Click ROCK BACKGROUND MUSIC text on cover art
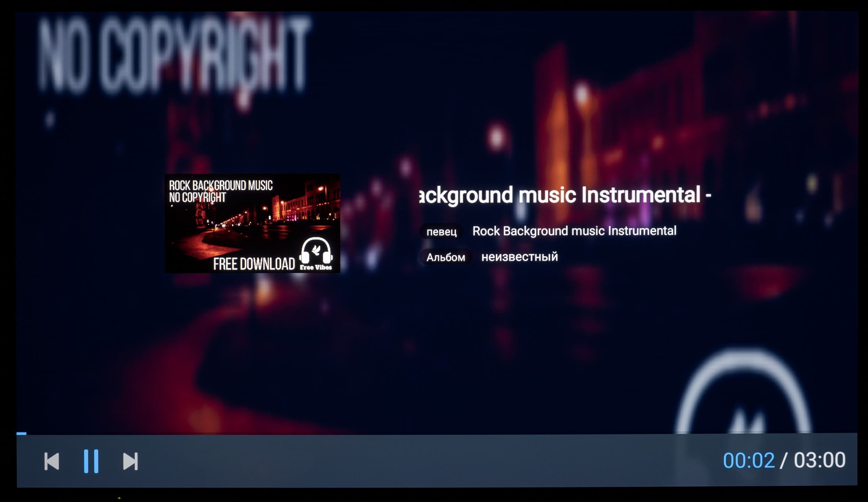 pyautogui.click(x=221, y=186)
